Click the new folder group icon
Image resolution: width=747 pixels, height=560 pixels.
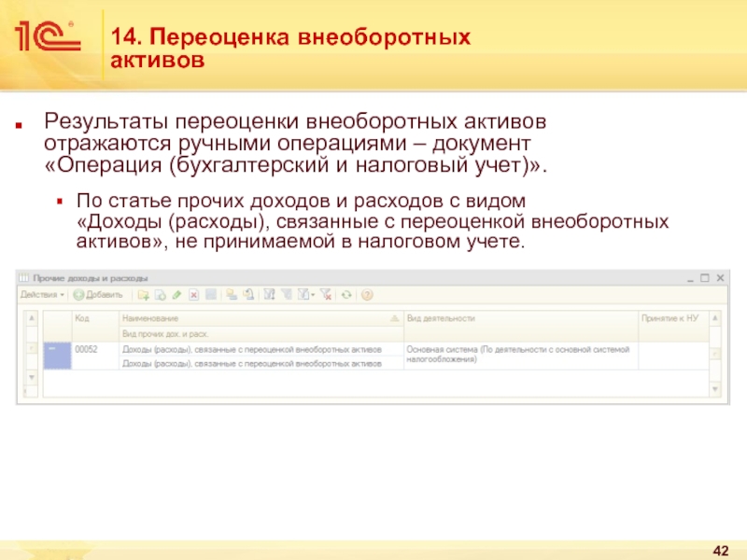(144, 295)
